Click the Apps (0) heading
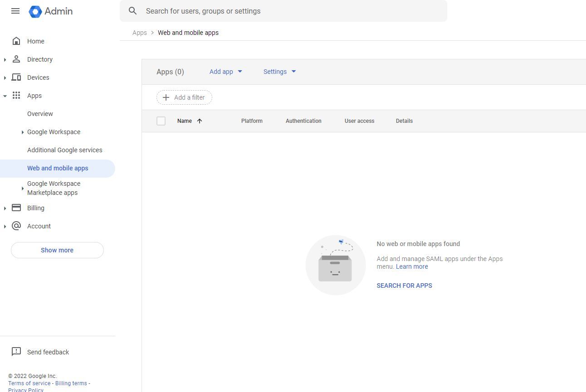The image size is (586, 392). click(x=170, y=72)
